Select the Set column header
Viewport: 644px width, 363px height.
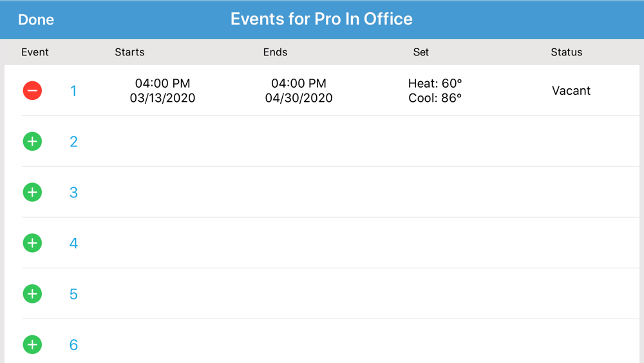pos(421,52)
